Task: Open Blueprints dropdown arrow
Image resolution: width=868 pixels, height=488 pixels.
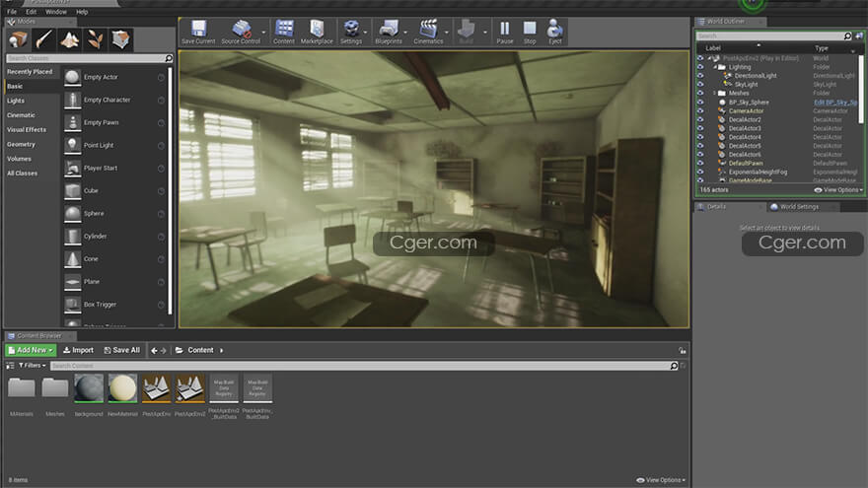Action: tap(405, 33)
